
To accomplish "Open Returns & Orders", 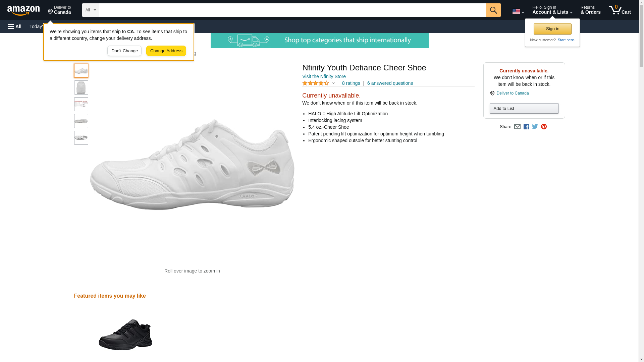I will 590,10.
